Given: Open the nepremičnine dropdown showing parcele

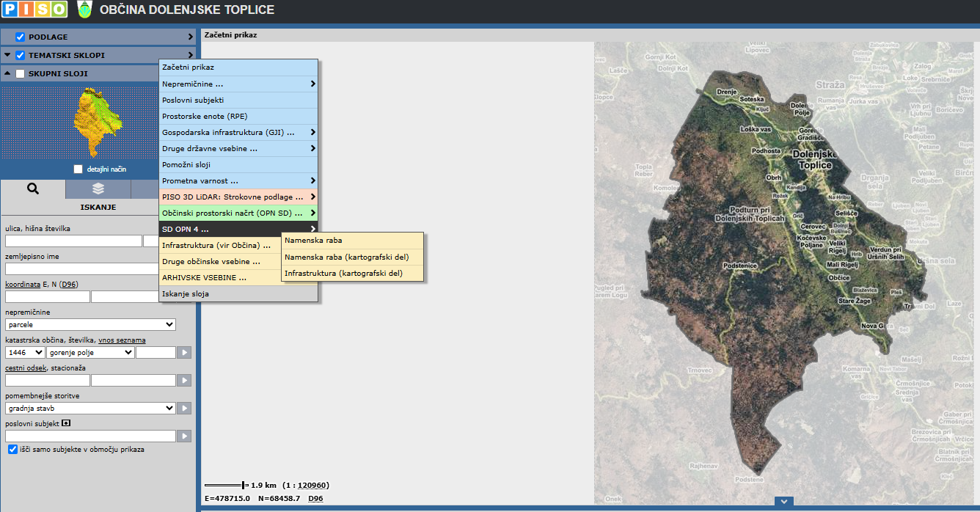Looking at the screenshot, I should coord(90,325).
